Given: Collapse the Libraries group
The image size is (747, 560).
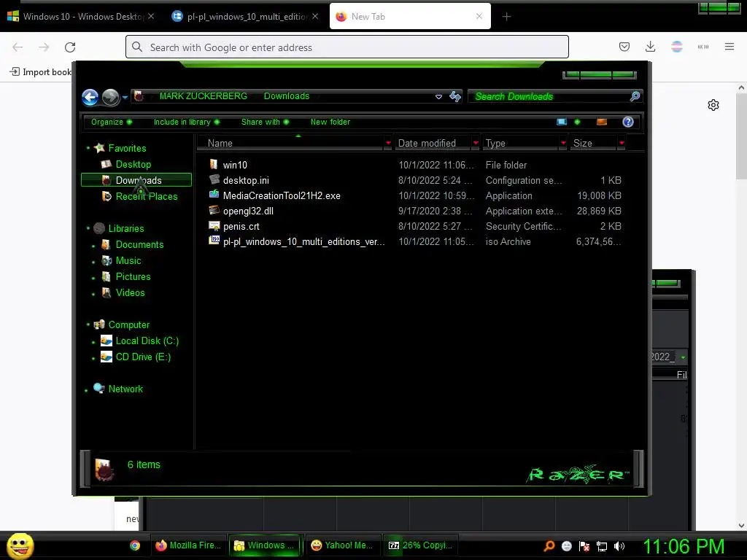Looking at the screenshot, I should (88, 228).
